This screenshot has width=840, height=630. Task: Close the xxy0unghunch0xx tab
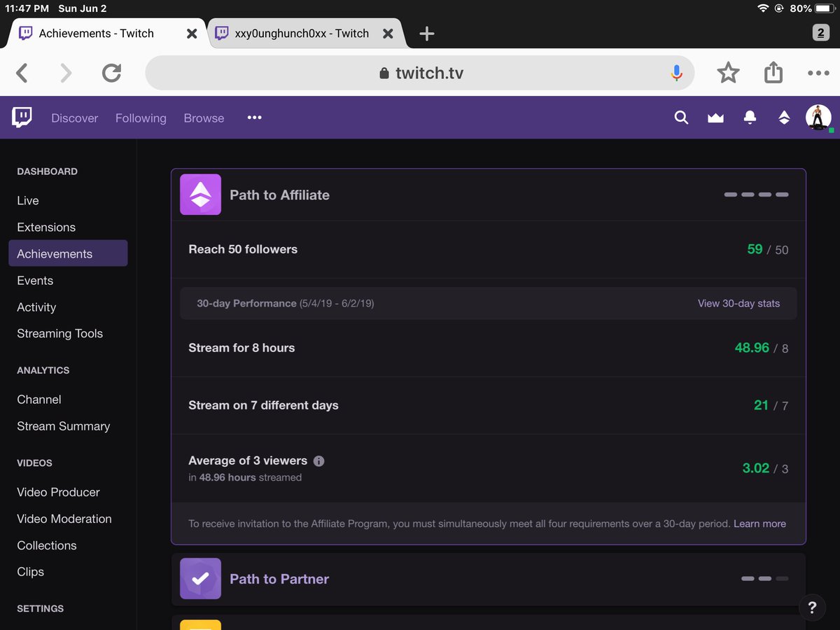coord(388,34)
